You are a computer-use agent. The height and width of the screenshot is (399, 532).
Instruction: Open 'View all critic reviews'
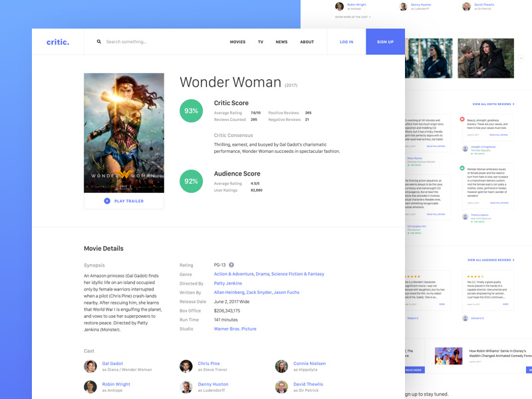click(493, 104)
